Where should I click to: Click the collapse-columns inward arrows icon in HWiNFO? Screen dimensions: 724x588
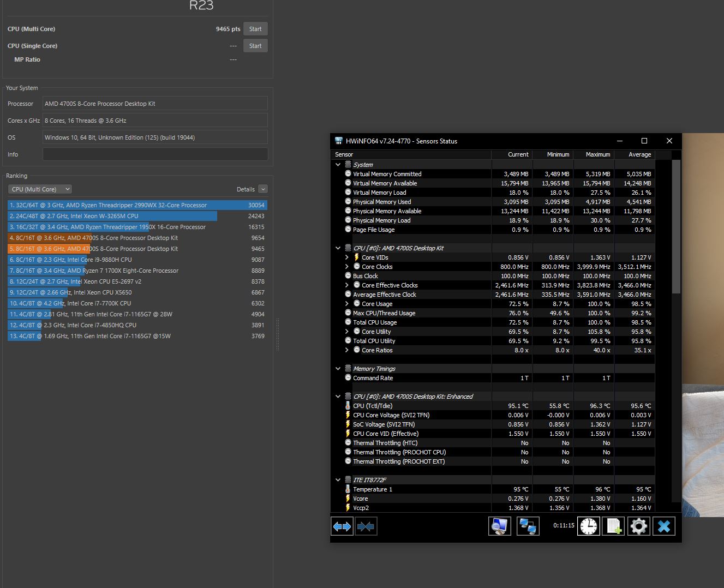coord(366,526)
